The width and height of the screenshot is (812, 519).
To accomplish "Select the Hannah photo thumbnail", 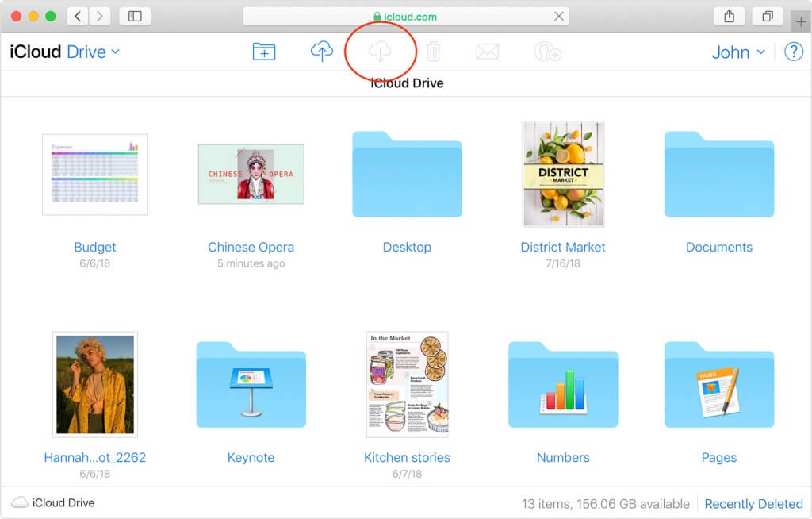I will (95, 384).
